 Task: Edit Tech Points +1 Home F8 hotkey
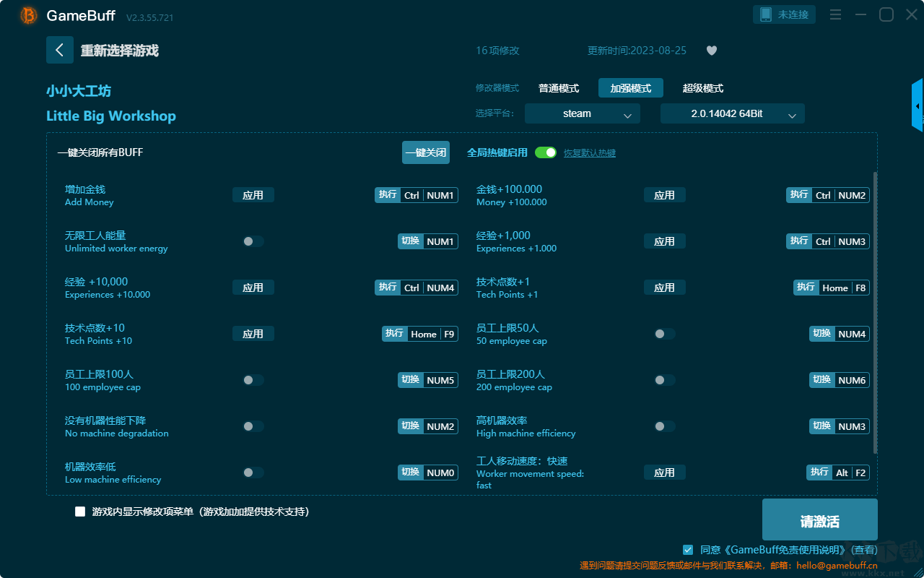click(832, 288)
